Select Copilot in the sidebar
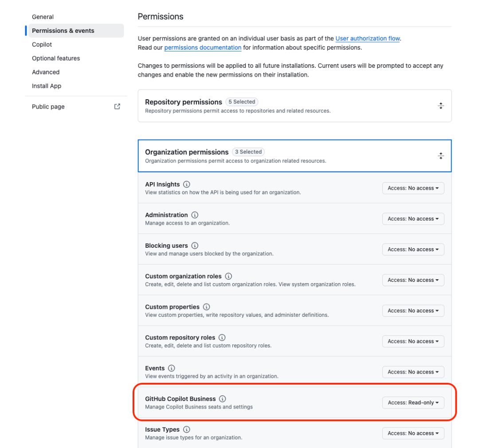479x448 pixels. tap(42, 44)
